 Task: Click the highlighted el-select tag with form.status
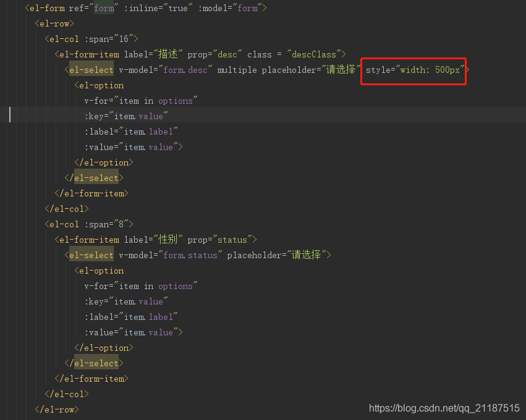(x=91, y=255)
